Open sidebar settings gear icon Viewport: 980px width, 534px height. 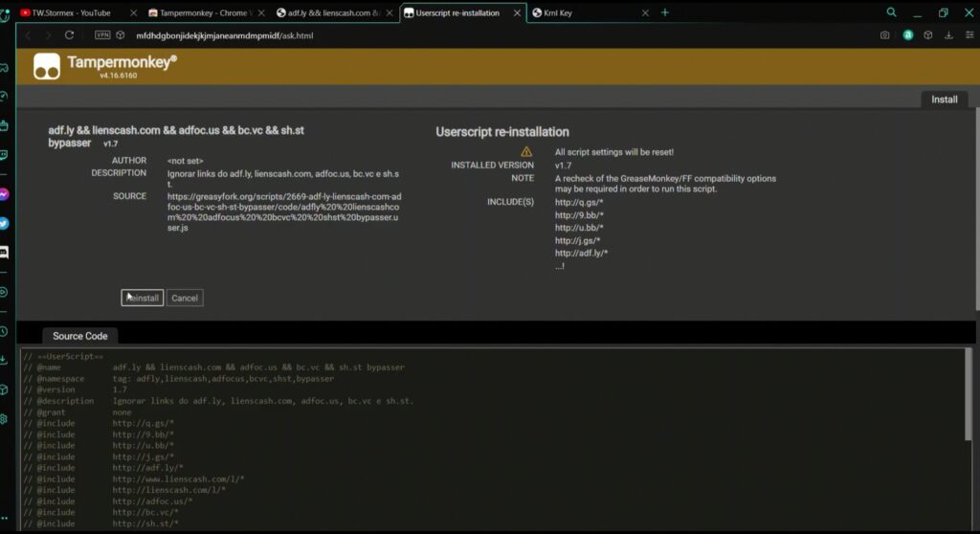click(x=4, y=419)
